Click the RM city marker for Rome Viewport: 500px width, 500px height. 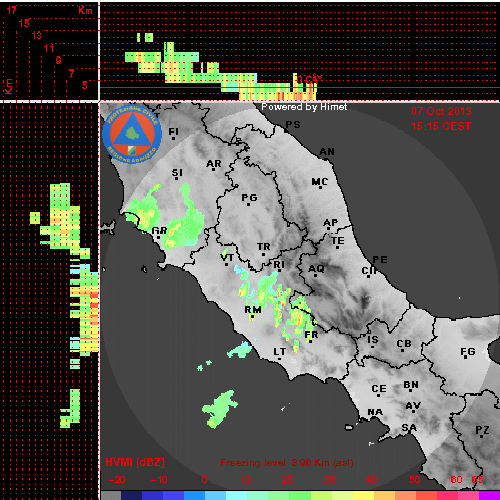pos(253,310)
